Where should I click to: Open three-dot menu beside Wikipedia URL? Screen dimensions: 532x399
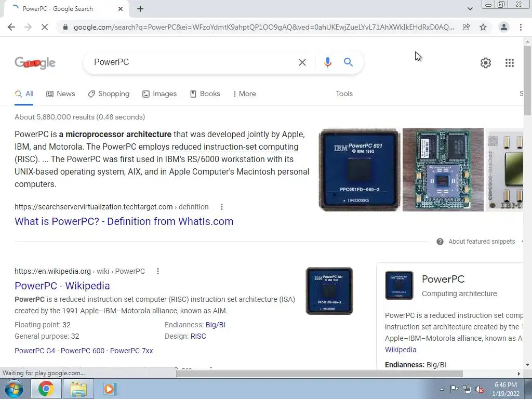click(158, 271)
